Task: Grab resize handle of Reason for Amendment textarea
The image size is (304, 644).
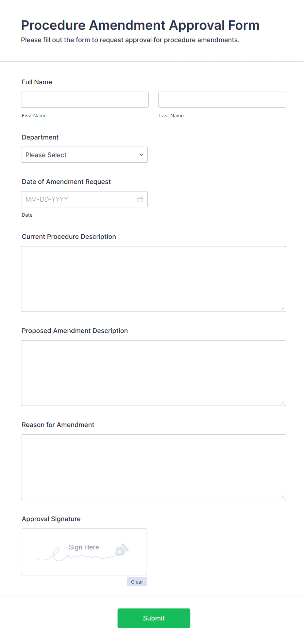Action: pyautogui.click(x=283, y=497)
